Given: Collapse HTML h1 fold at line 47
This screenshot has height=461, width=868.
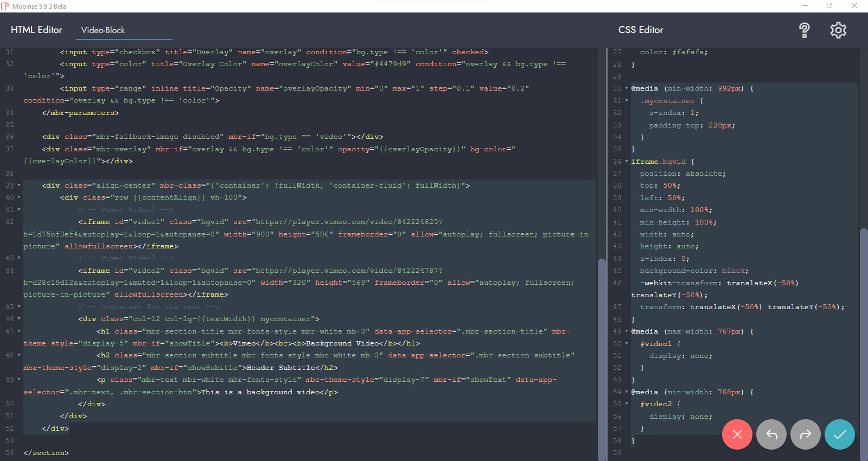Looking at the screenshot, I should click(19, 331).
